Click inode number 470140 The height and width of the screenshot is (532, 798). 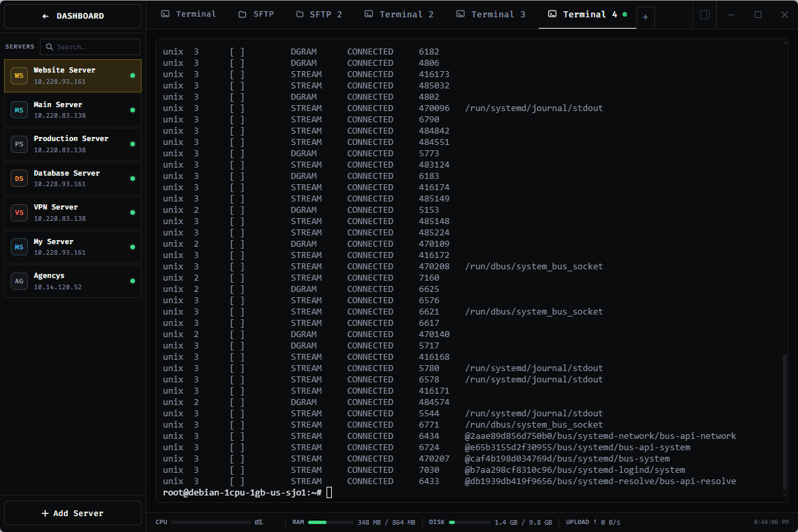click(434, 334)
